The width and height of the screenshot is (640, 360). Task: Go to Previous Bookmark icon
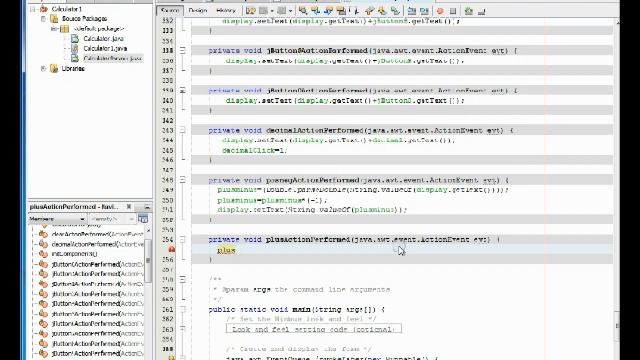tap(369, 11)
